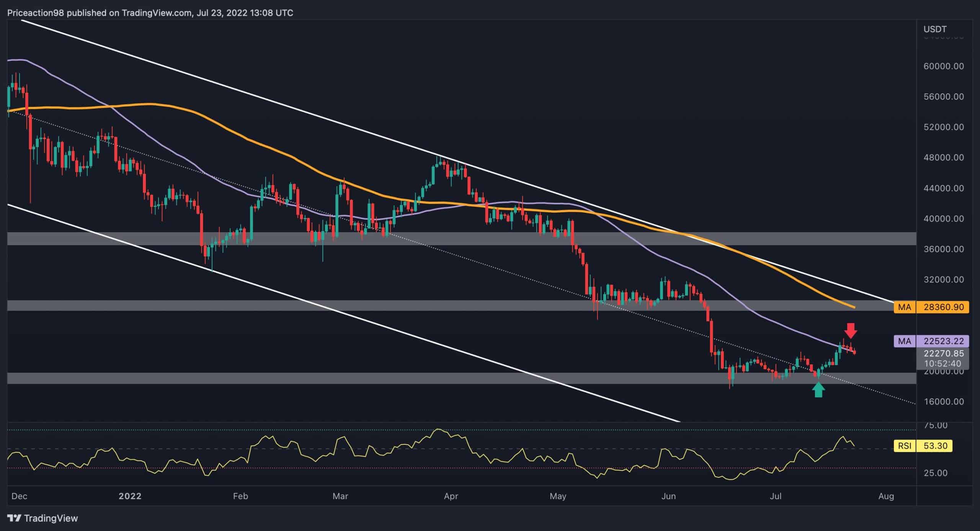
Task: Click the TradingView logo at bottom left
Action: [42, 518]
